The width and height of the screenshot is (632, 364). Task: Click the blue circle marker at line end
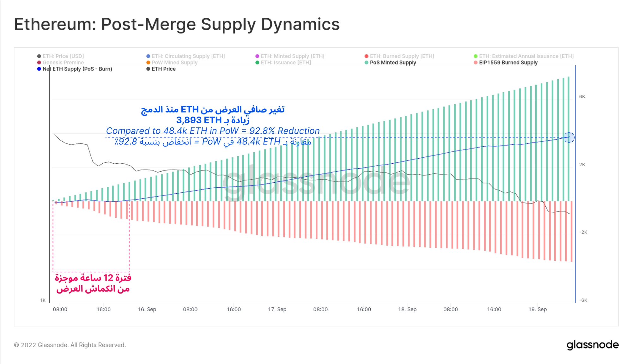tap(569, 137)
